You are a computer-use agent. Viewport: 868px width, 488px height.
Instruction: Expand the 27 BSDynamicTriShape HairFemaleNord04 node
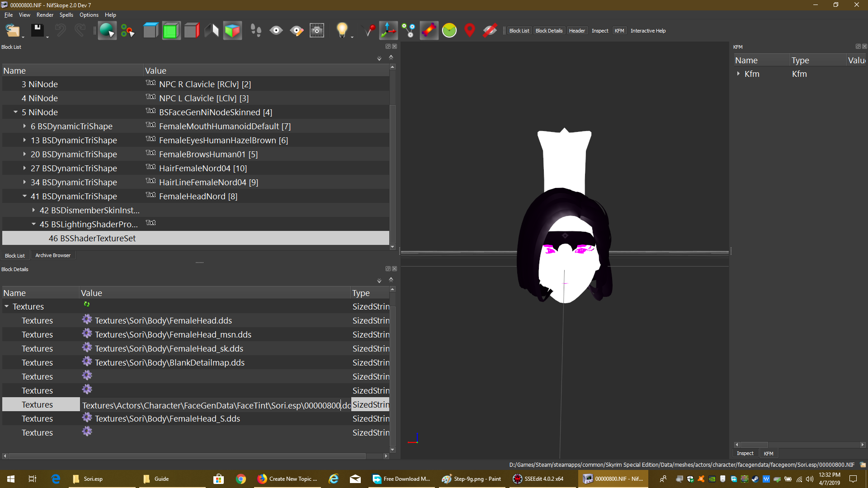[x=24, y=168]
